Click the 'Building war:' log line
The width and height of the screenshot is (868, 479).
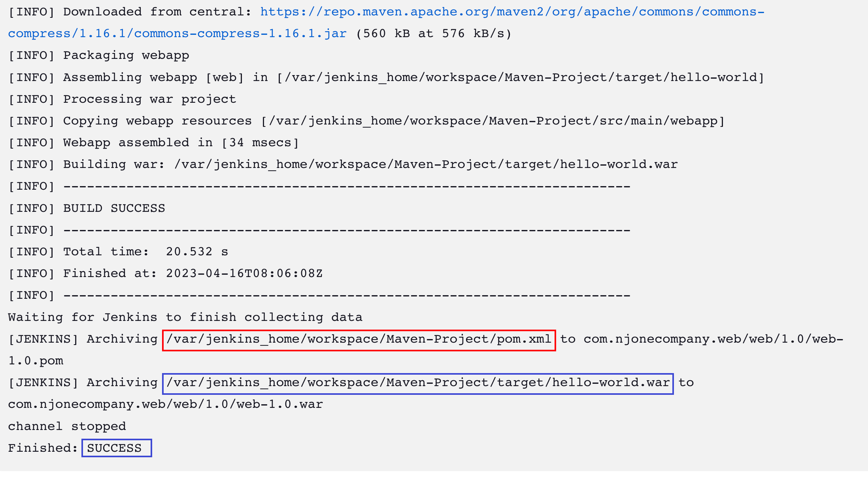click(x=343, y=164)
